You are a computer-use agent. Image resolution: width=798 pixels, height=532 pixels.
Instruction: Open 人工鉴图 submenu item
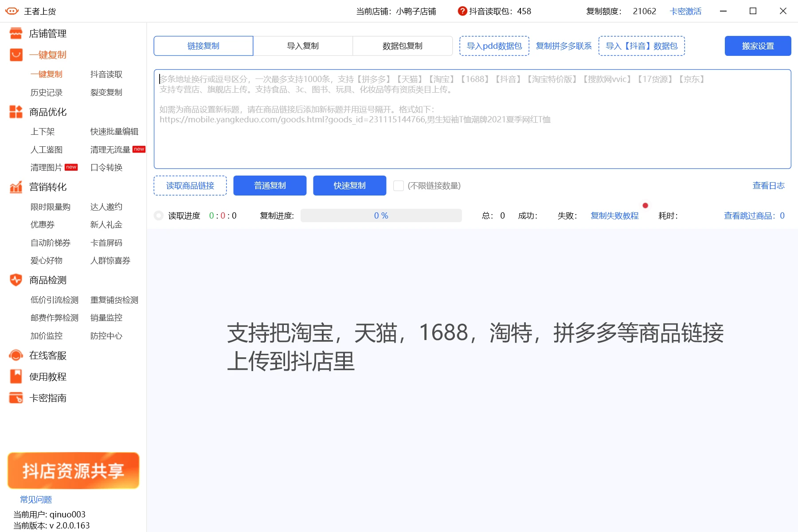click(x=47, y=149)
